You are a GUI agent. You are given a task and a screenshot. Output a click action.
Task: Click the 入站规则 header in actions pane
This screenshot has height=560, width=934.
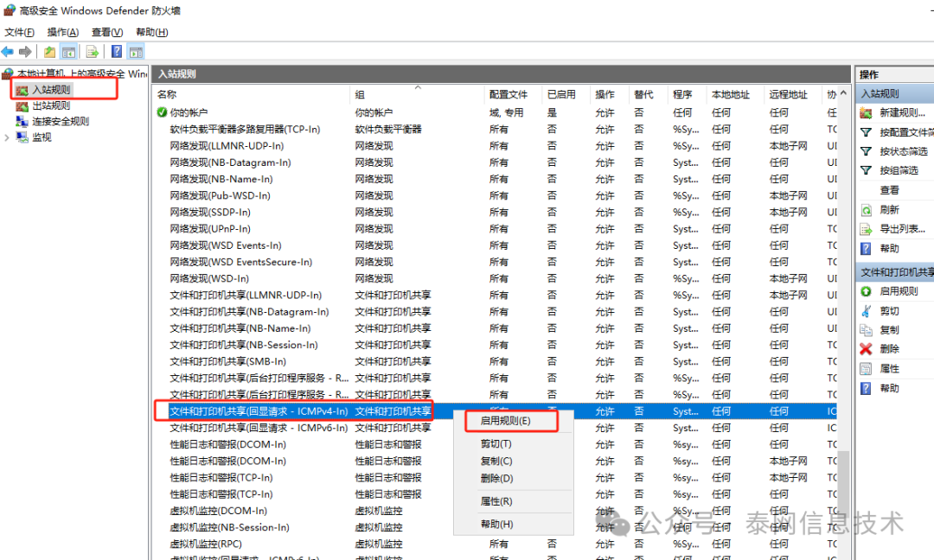[x=895, y=93]
